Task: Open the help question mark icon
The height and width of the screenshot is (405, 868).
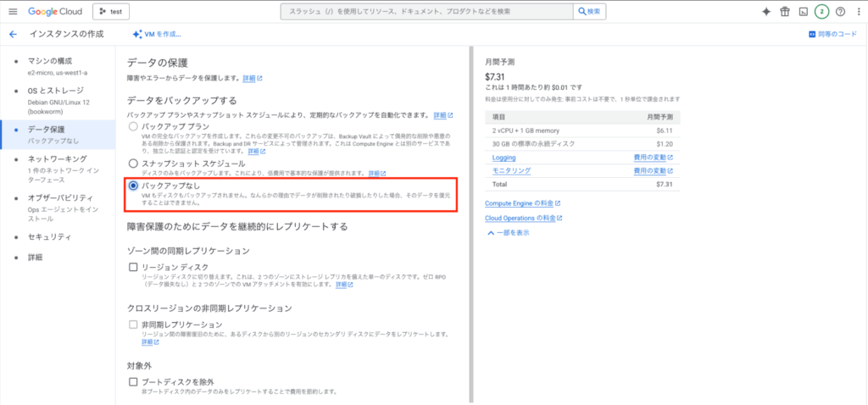Action: click(840, 12)
